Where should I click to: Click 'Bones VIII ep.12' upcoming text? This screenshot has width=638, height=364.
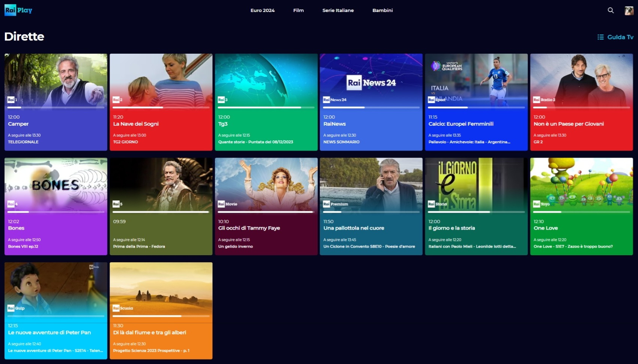(23, 247)
